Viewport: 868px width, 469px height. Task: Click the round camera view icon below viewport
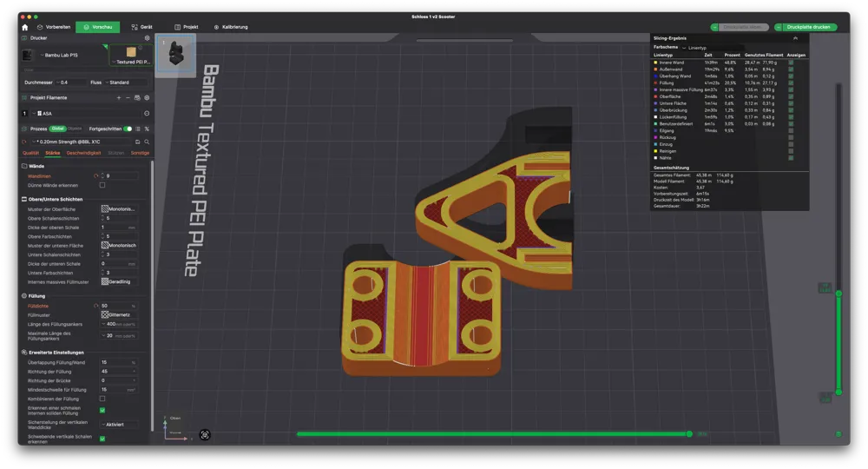tap(205, 435)
